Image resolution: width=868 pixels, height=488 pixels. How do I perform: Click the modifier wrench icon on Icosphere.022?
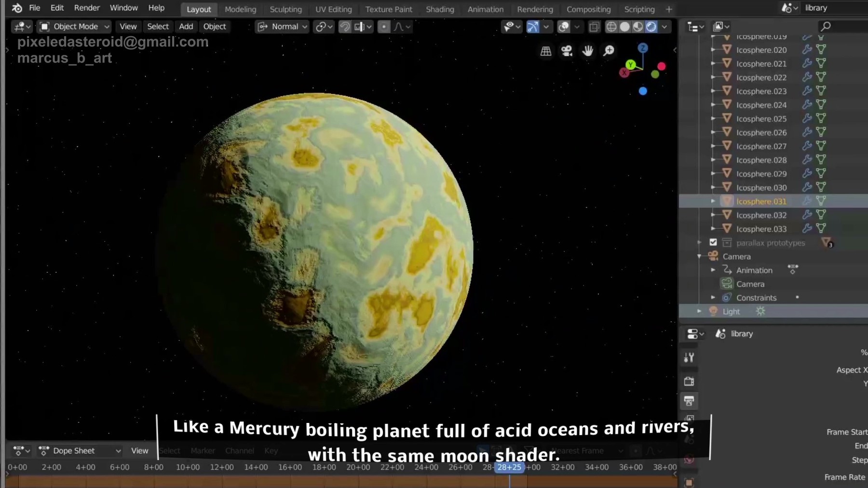tap(807, 77)
